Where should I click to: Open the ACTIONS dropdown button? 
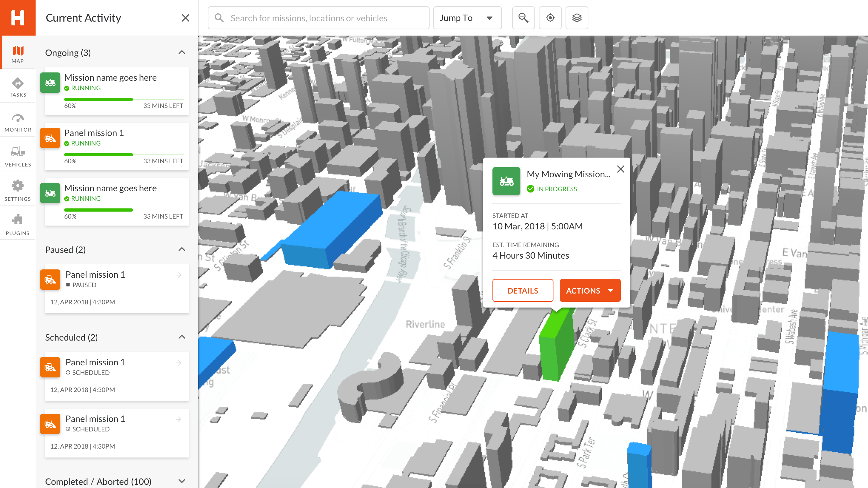point(590,290)
